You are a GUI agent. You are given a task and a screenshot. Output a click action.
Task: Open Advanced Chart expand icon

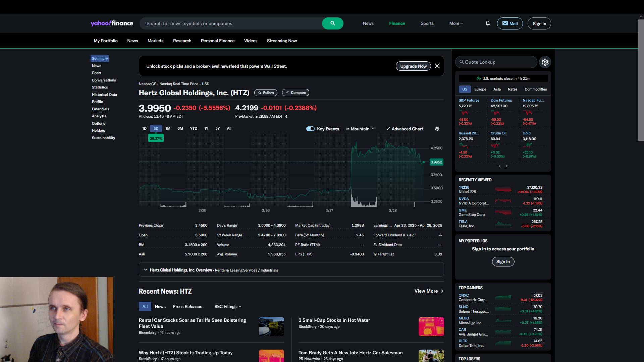point(388,129)
